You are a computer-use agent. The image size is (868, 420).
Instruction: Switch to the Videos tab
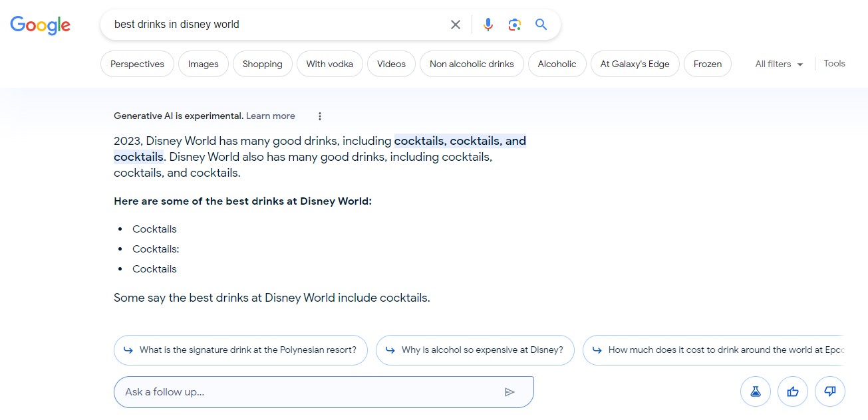[391, 64]
